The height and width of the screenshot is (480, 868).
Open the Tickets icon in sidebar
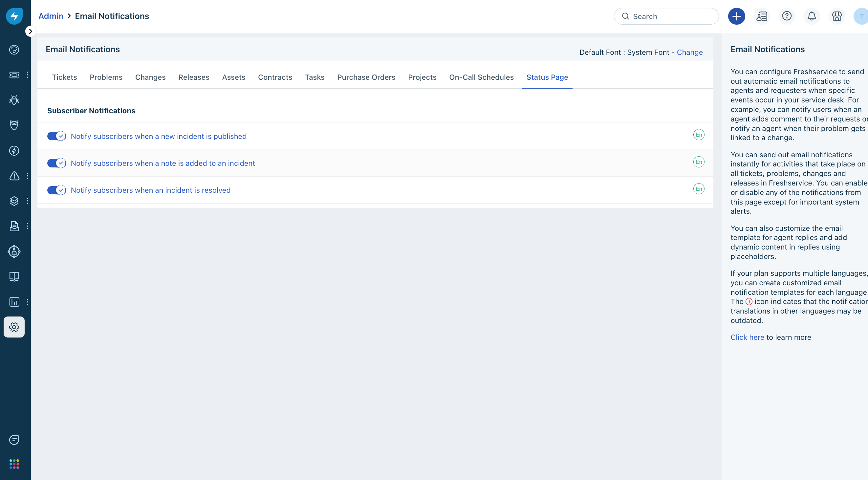point(14,75)
